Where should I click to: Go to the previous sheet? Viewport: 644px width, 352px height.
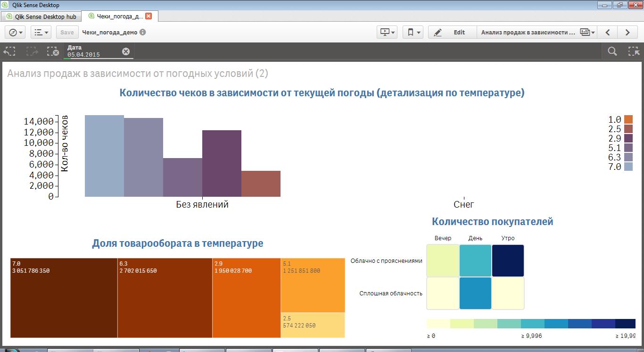[x=608, y=33]
